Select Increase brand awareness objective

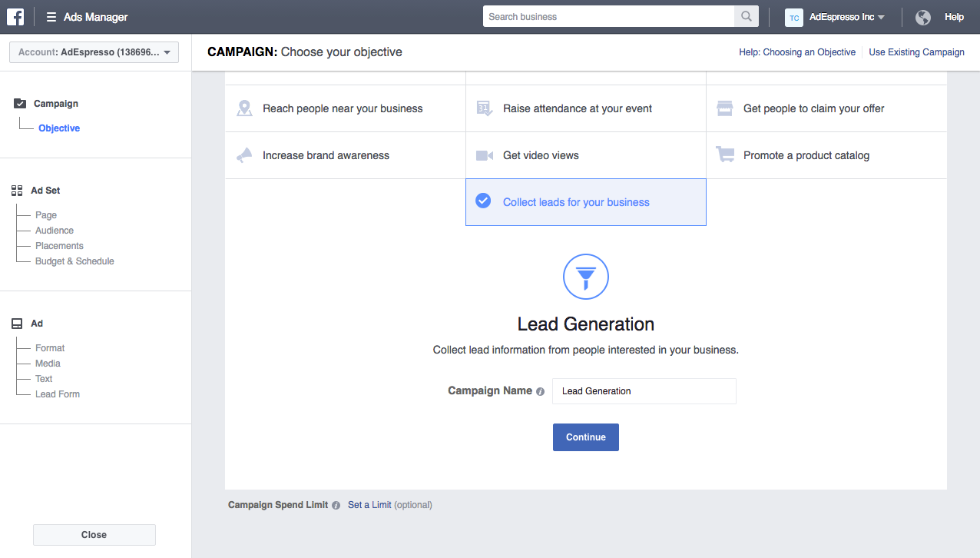click(345, 155)
